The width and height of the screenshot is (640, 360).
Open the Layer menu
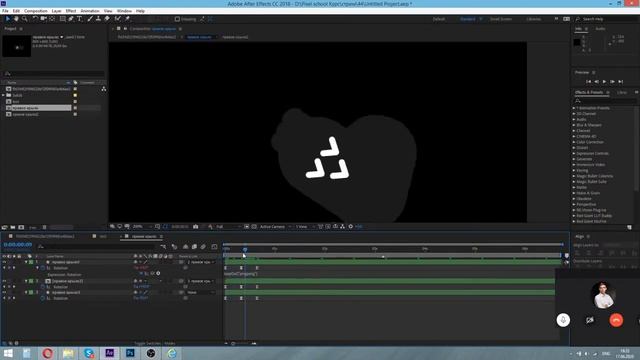point(56,11)
